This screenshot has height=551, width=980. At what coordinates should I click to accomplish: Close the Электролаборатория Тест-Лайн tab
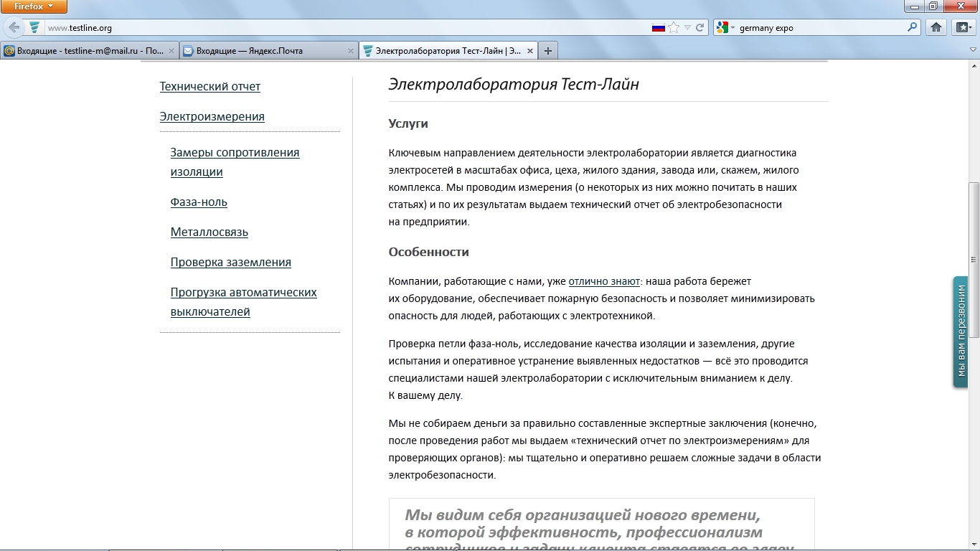[530, 51]
